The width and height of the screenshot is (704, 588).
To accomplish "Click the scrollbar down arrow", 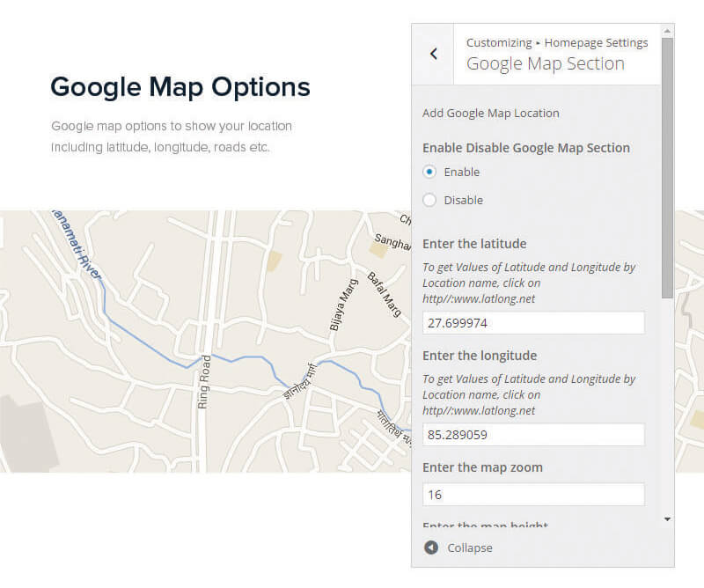I will pos(667,518).
